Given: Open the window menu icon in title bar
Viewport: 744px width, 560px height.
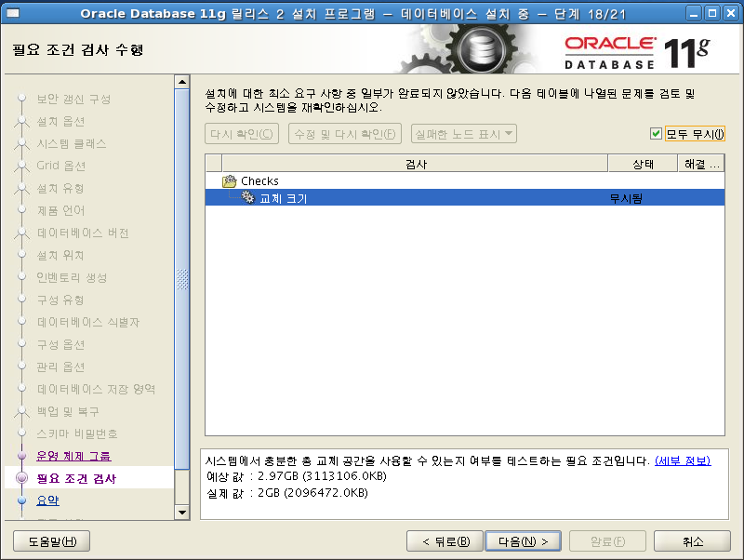Looking at the screenshot, I should click(x=13, y=13).
